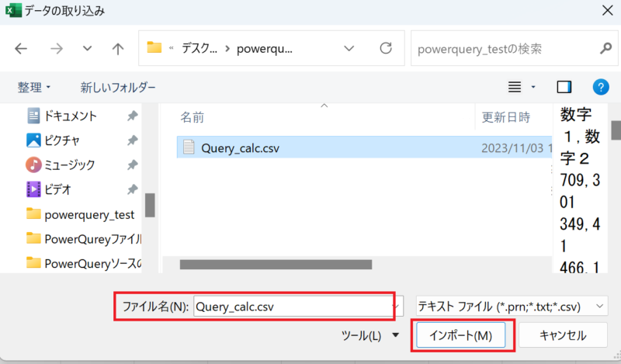Go up one folder level

pyautogui.click(x=117, y=49)
